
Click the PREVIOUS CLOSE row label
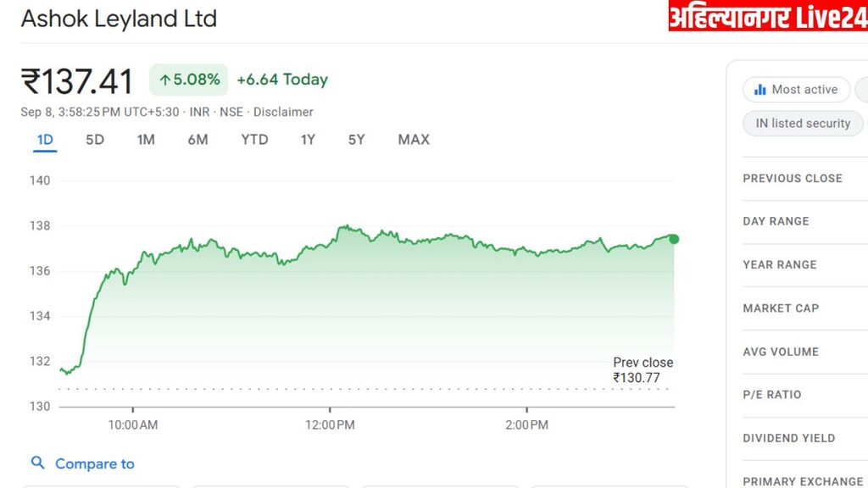pos(793,179)
